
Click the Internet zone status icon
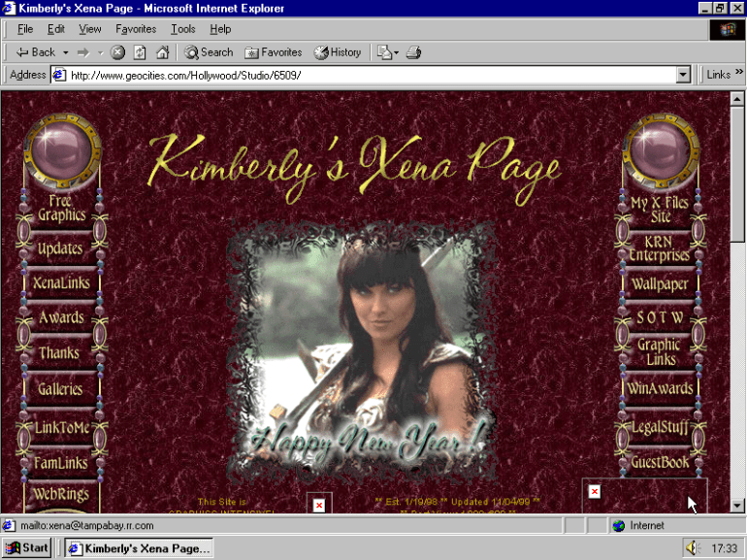[618, 526]
